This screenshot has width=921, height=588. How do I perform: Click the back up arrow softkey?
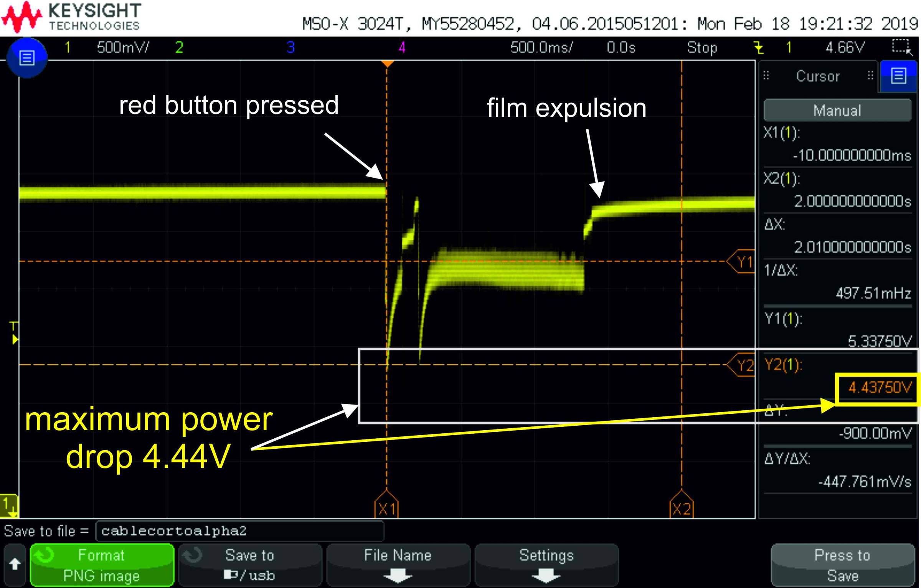tap(15, 564)
